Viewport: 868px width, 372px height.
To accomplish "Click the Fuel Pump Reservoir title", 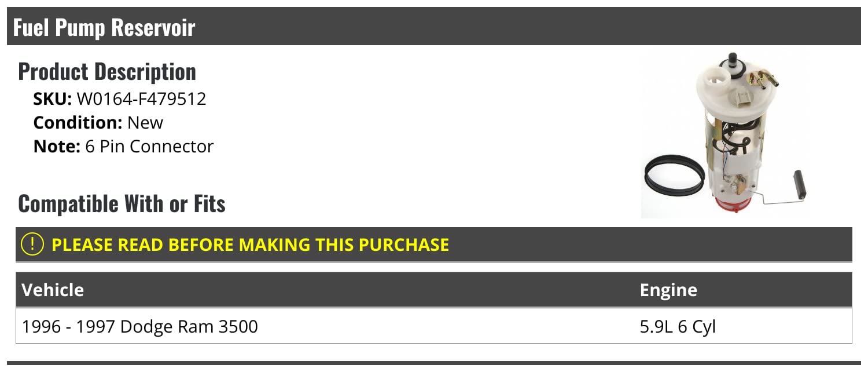I will [x=104, y=27].
